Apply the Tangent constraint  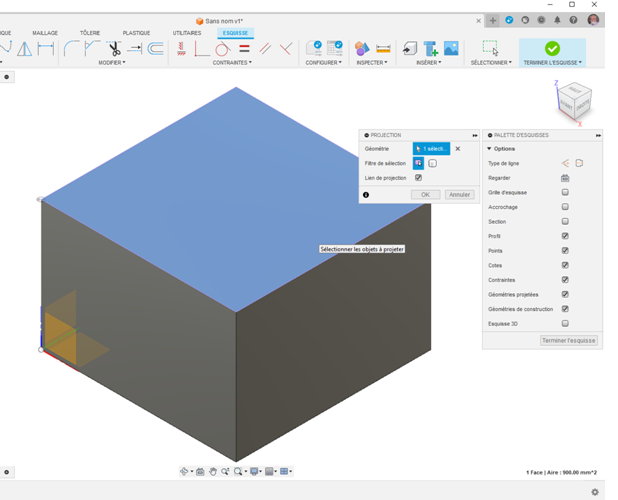click(223, 49)
